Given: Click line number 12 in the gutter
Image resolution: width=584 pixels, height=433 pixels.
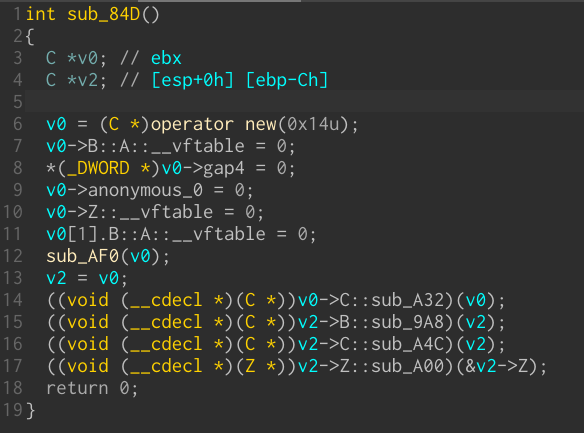Looking at the screenshot, I should [x=13, y=256].
